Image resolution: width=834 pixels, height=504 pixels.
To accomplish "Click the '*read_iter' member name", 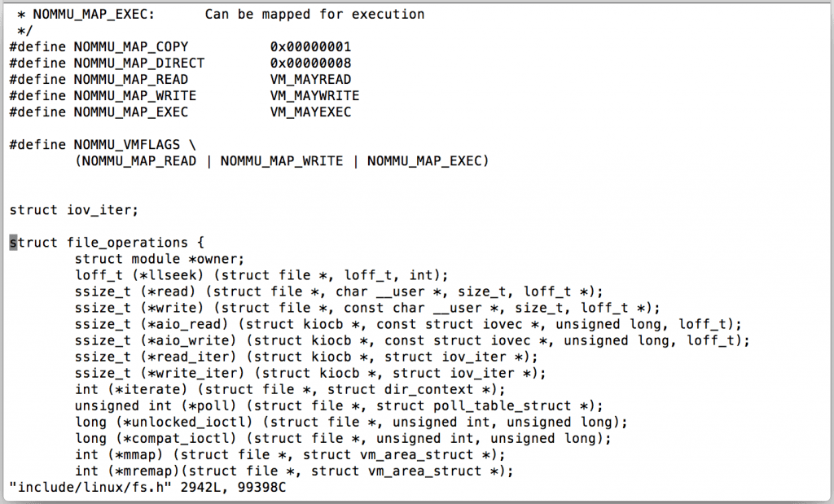I will click(168, 357).
